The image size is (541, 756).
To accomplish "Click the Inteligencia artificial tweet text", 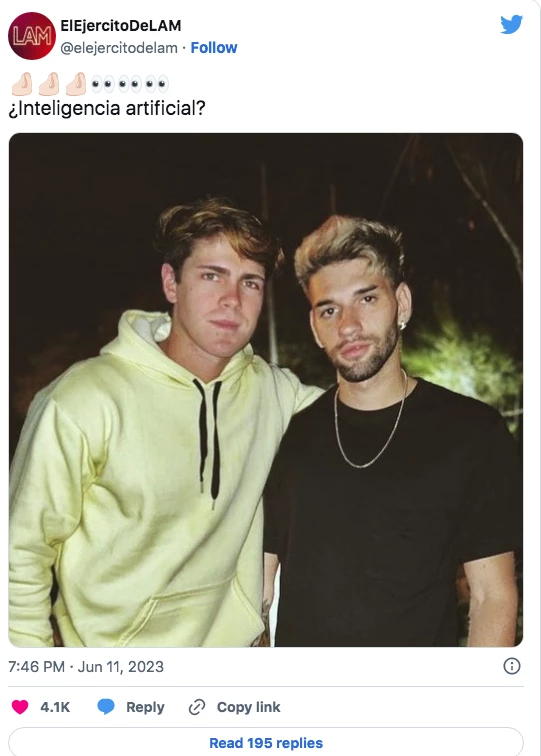I will [x=107, y=108].
